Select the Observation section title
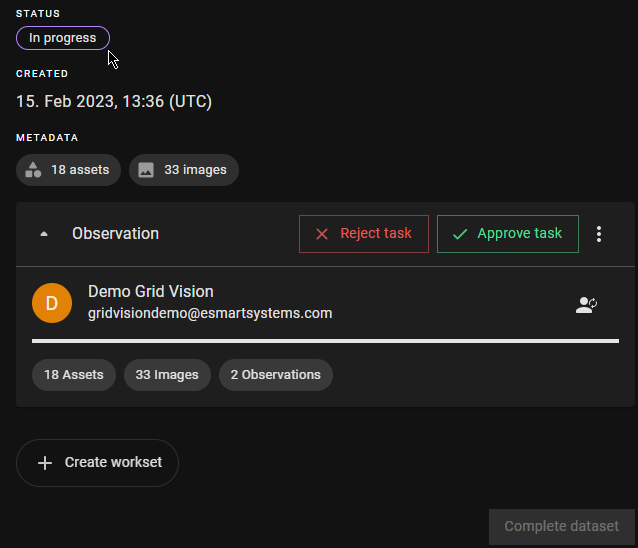This screenshot has height=548, width=638. 115,234
